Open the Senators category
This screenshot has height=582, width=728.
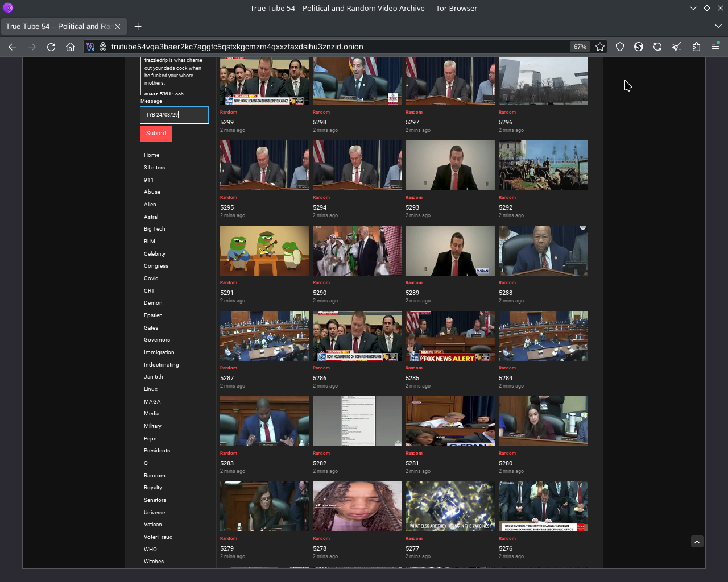pos(155,500)
